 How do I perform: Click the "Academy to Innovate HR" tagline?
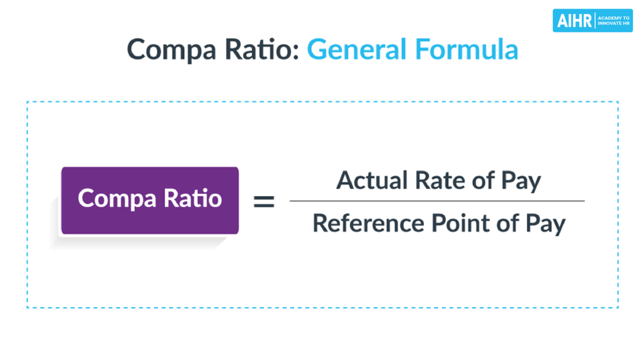tap(614, 21)
